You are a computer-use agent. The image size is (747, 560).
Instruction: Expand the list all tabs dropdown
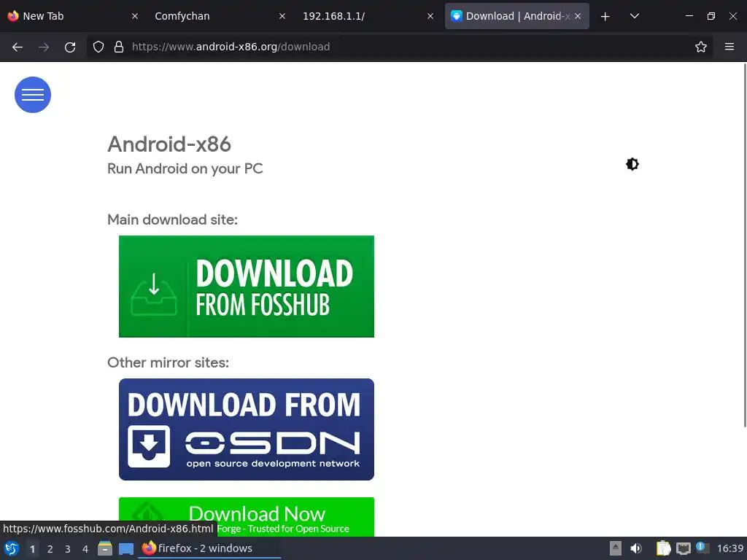coord(634,16)
